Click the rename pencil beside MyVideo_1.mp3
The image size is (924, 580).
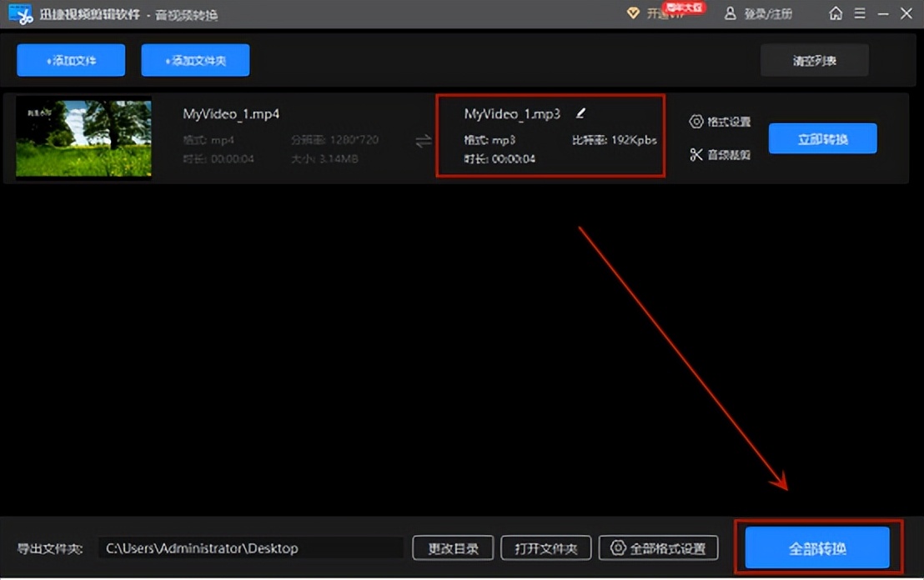point(581,112)
